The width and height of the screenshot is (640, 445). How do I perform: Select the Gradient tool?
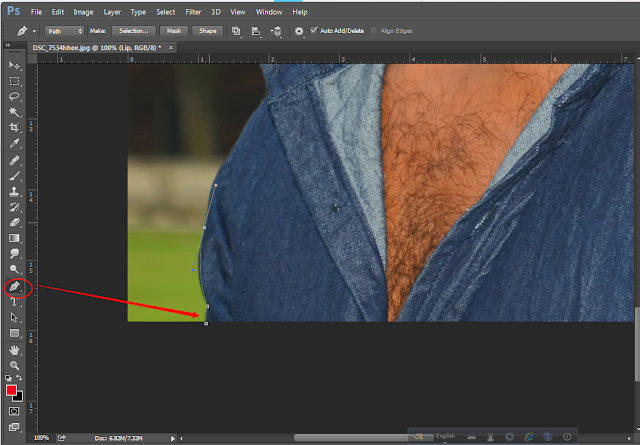pos(14,238)
